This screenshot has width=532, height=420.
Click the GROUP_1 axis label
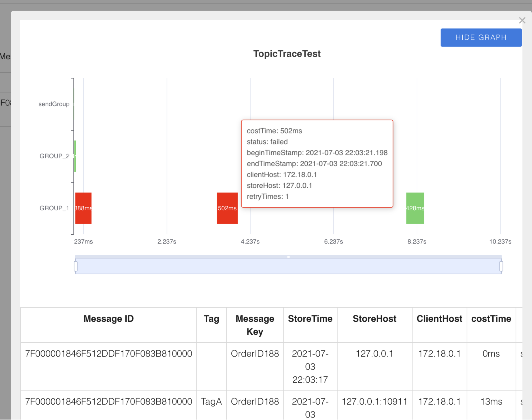click(x=54, y=208)
